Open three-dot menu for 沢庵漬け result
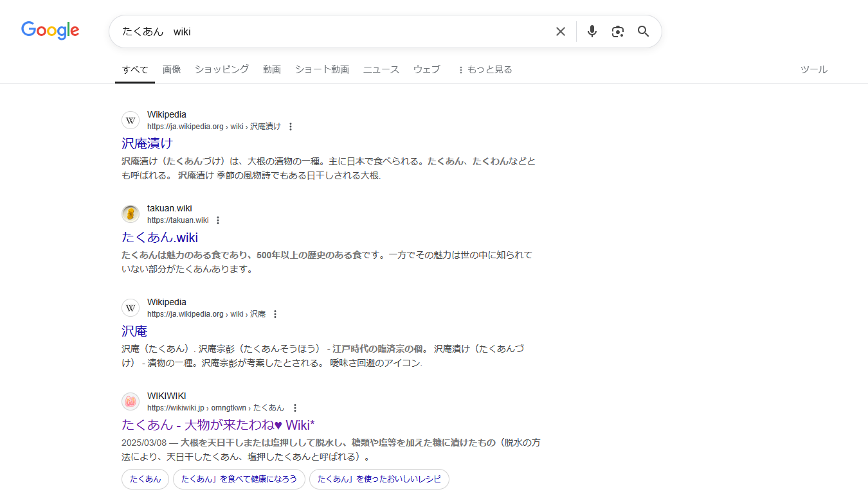The height and width of the screenshot is (503, 868). pyautogui.click(x=291, y=127)
